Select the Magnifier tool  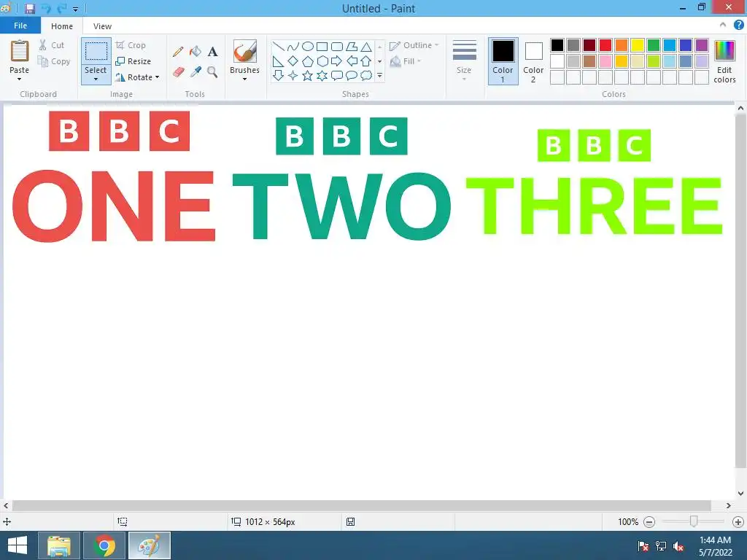tap(212, 72)
